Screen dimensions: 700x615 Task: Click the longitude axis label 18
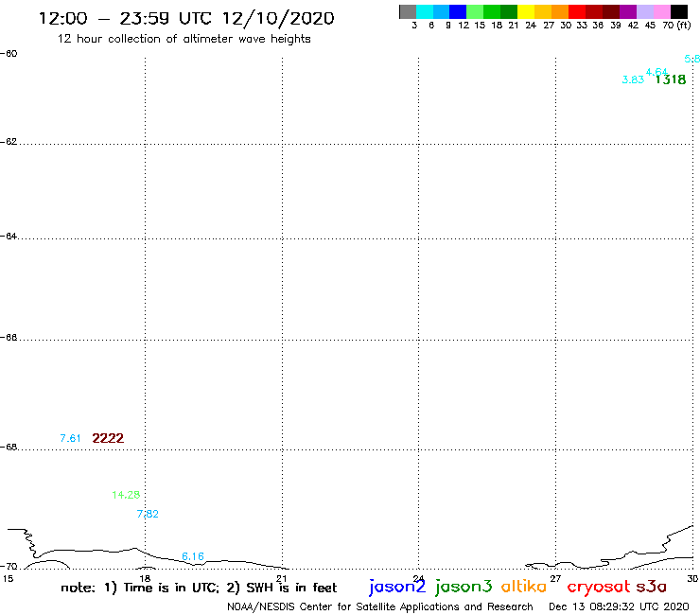145,579
